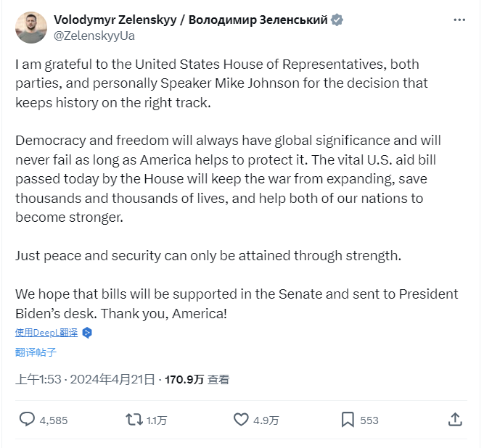
Task: Click 翻译帖子 to translate the post
Action: click(36, 352)
